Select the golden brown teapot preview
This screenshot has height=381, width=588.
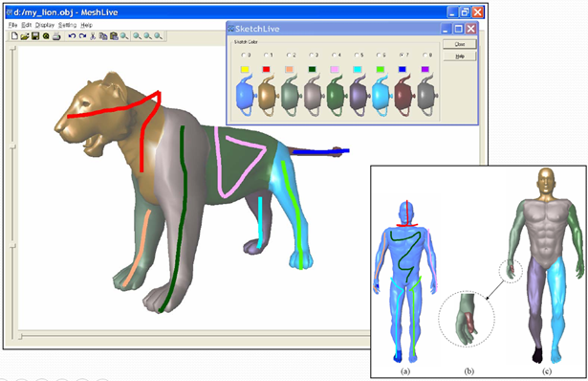click(x=268, y=96)
